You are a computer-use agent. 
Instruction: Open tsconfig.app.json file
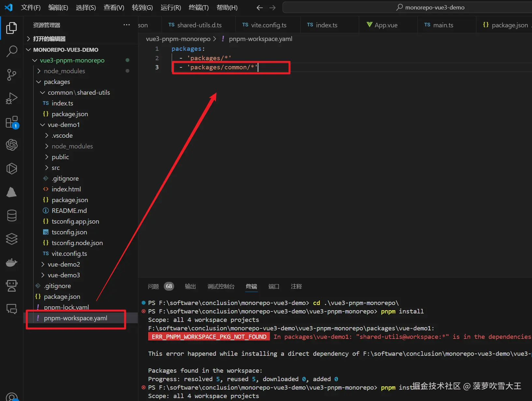pyautogui.click(x=81, y=221)
